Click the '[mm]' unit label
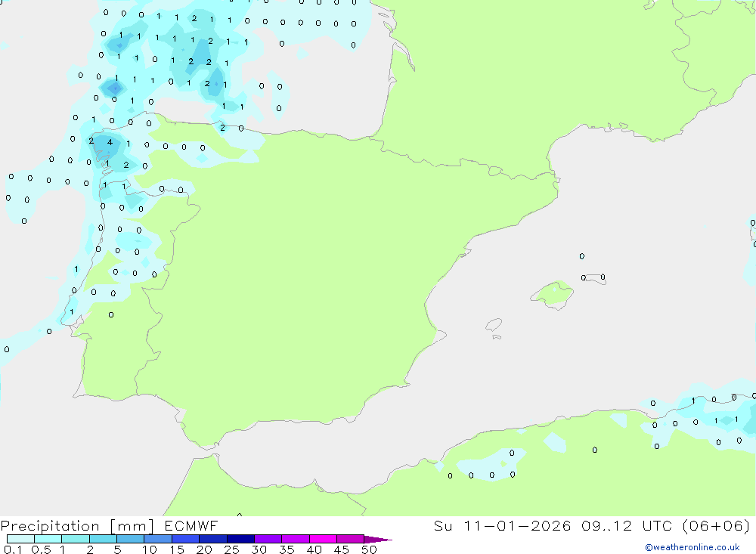This screenshot has width=756, height=554. tap(132, 526)
